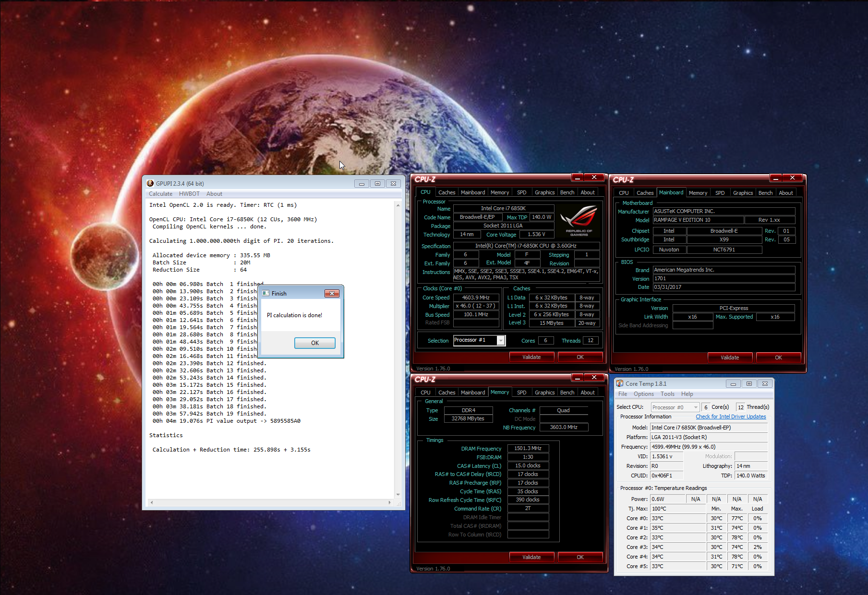Maximize the Core Temp window

click(x=749, y=383)
